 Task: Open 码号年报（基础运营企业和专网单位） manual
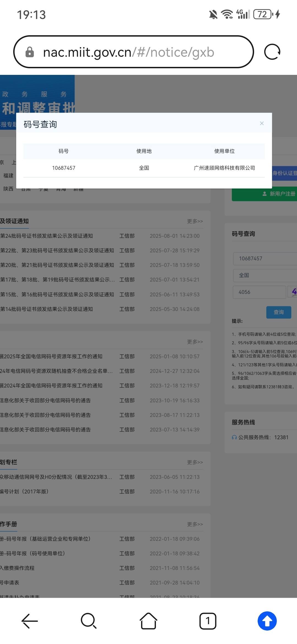[x=45, y=539]
